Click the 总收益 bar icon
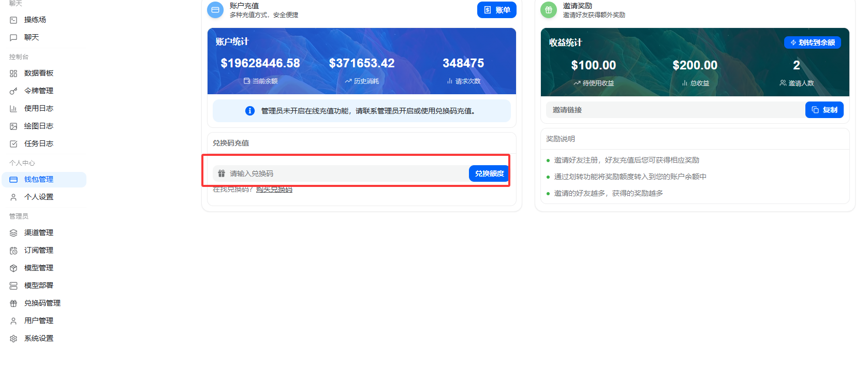Image resolution: width=868 pixels, height=392 pixels. (x=685, y=83)
